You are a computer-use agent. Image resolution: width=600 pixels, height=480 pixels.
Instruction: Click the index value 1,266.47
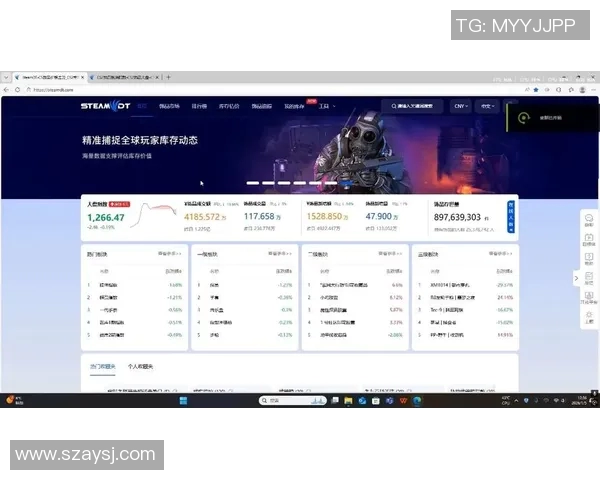coord(106,217)
